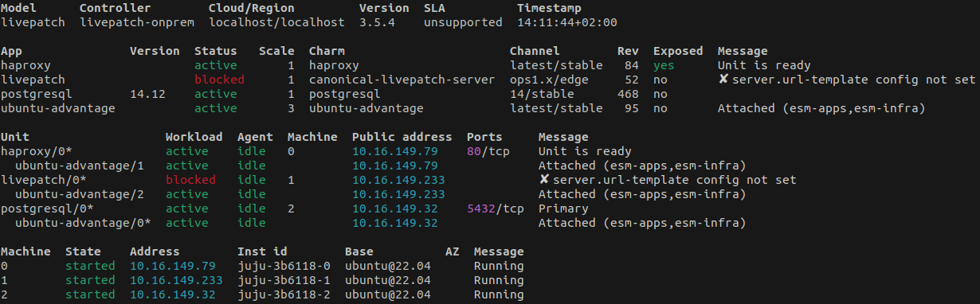Click the 80/tcp port entry

tap(488, 151)
